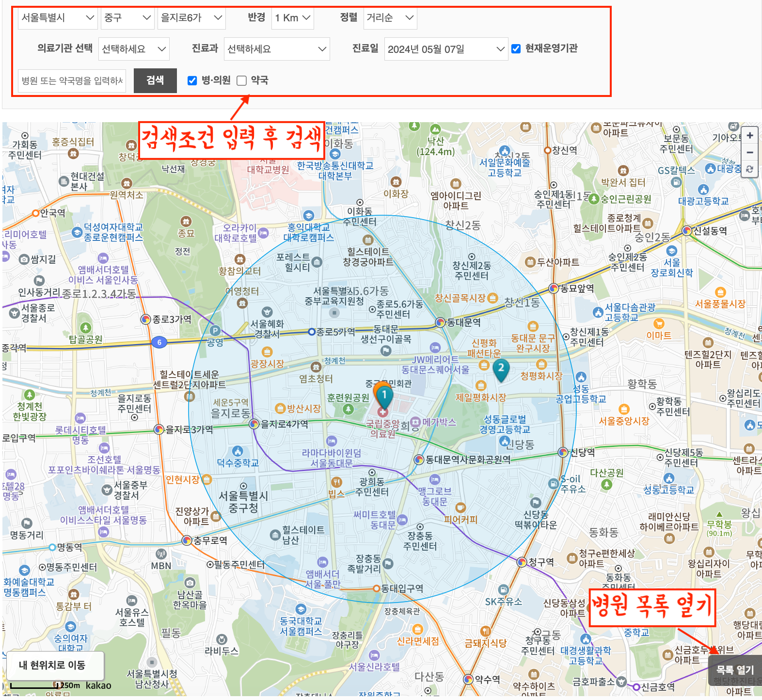
Task: Open the 서울특별시 city dropdown
Action: [x=58, y=18]
